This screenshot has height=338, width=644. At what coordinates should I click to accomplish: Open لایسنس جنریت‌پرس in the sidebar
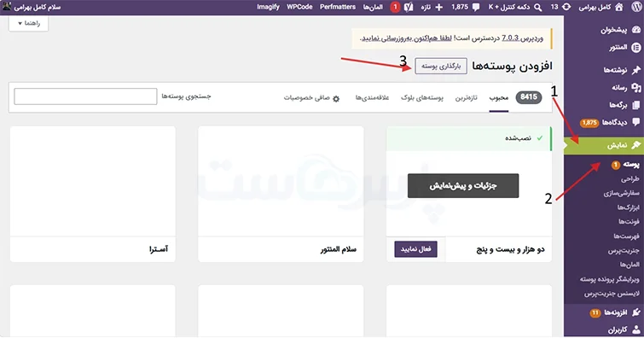[612, 294]
